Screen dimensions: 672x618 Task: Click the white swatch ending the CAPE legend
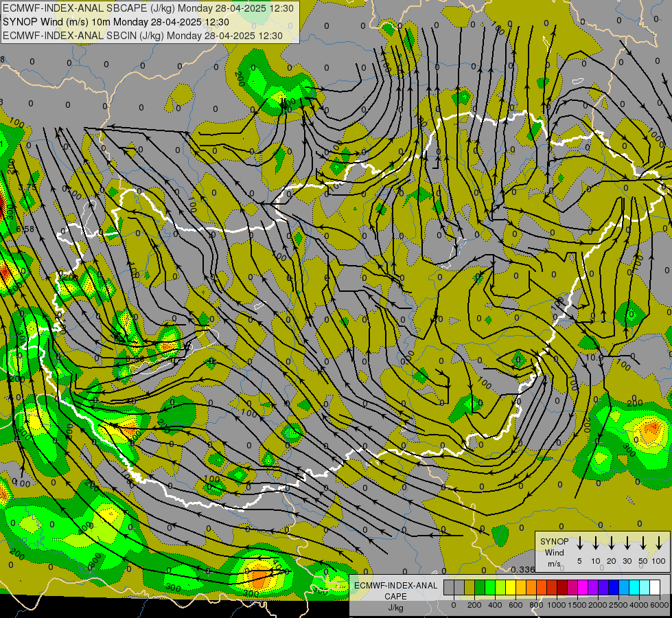point(655,587)
